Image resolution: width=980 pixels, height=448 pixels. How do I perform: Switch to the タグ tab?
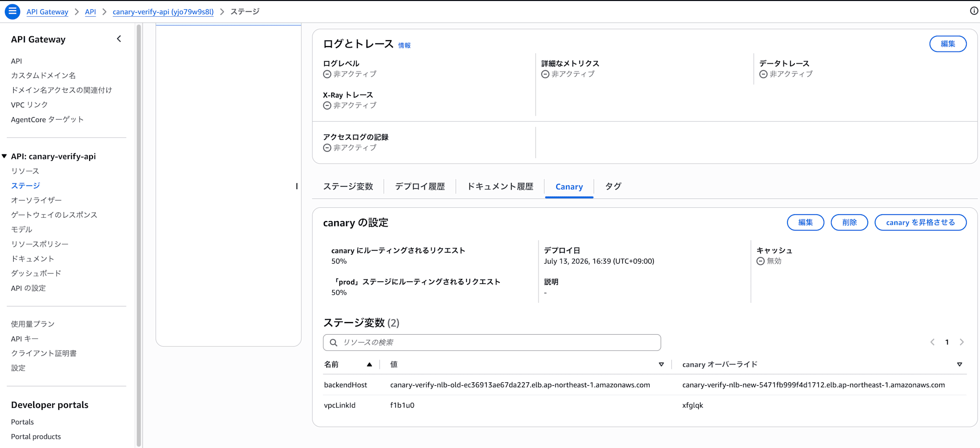coord(613,186)
